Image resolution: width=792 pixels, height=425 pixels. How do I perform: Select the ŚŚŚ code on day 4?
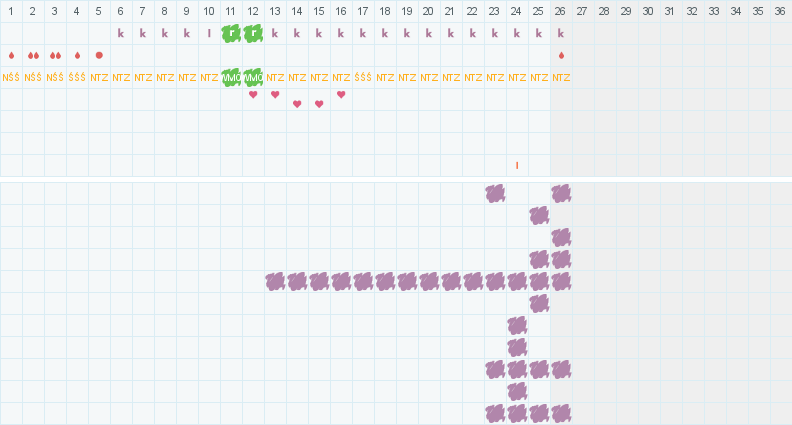pos(77,77)
